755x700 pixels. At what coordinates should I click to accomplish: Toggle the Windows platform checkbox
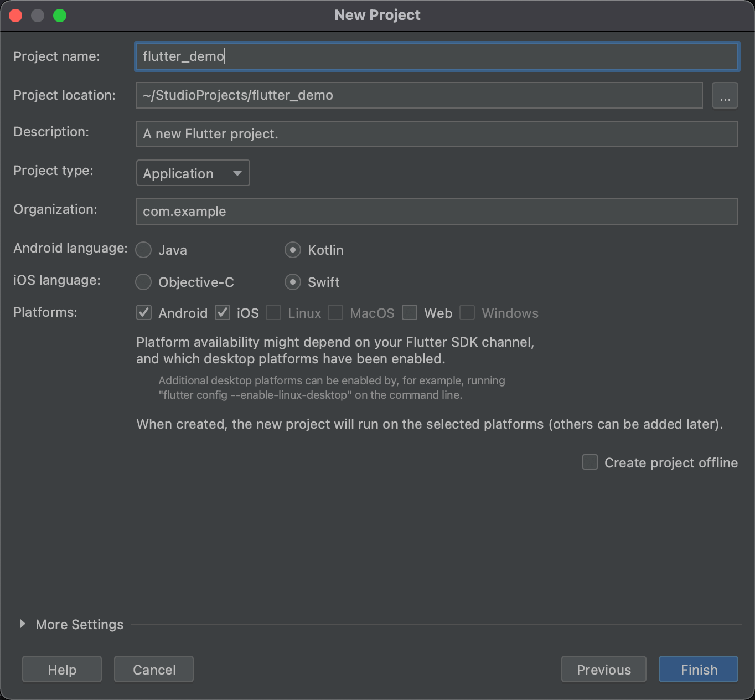pos(467,313)
